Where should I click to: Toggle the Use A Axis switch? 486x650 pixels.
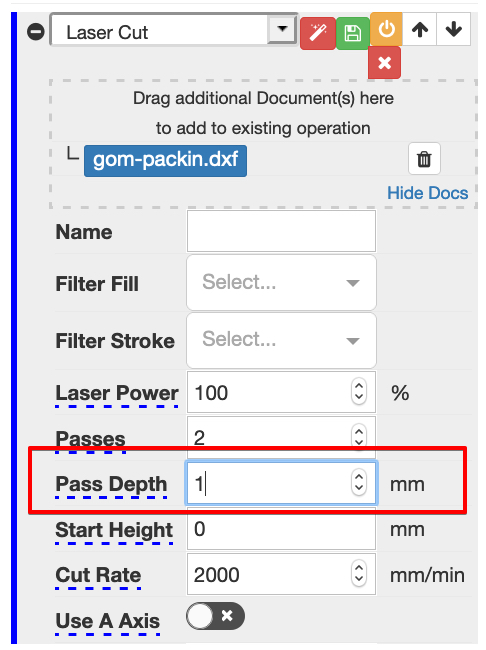pyautogui.click(x=215, y=616)
